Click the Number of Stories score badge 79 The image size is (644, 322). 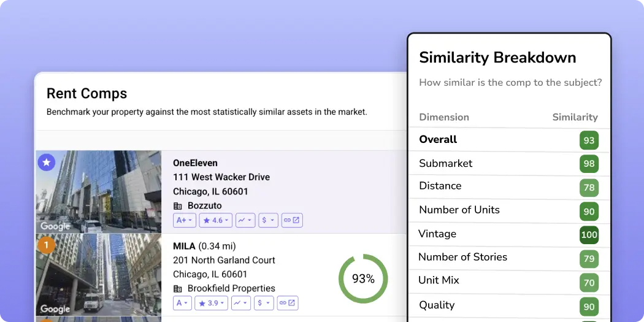589,259
